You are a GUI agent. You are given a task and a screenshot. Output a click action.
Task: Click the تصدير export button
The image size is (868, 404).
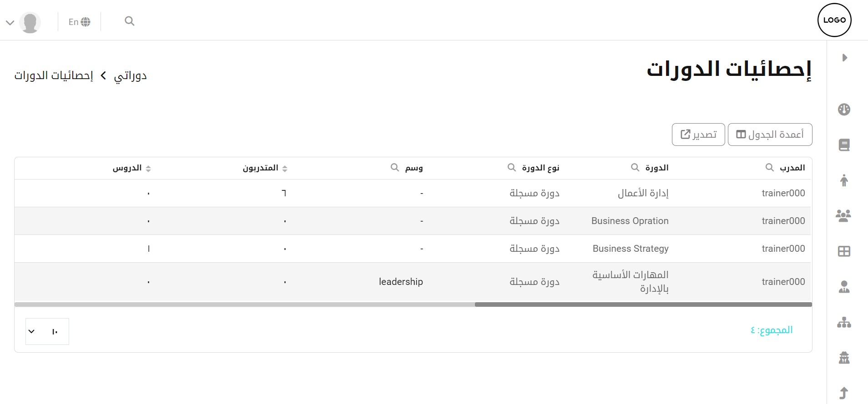click(698, 135)
